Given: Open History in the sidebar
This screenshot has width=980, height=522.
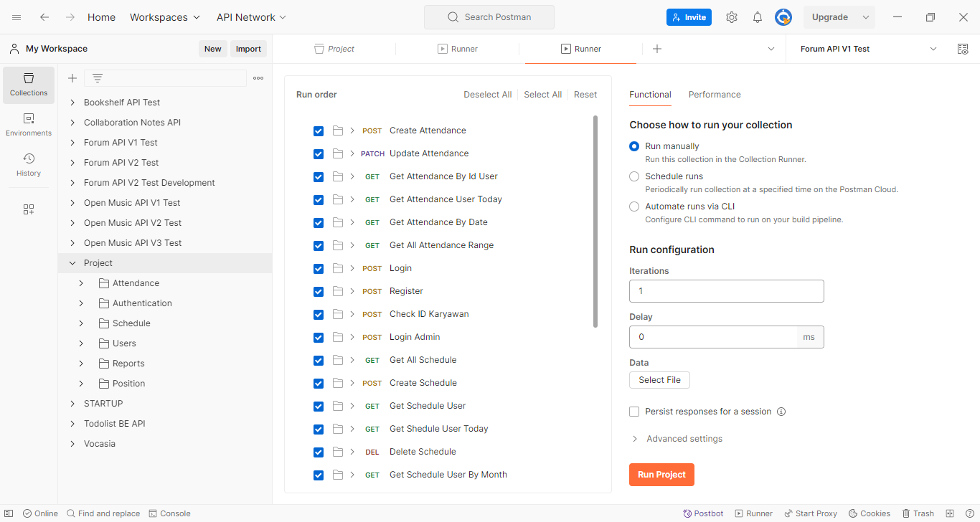Looking at the screenshot, I should click(29, 165).
